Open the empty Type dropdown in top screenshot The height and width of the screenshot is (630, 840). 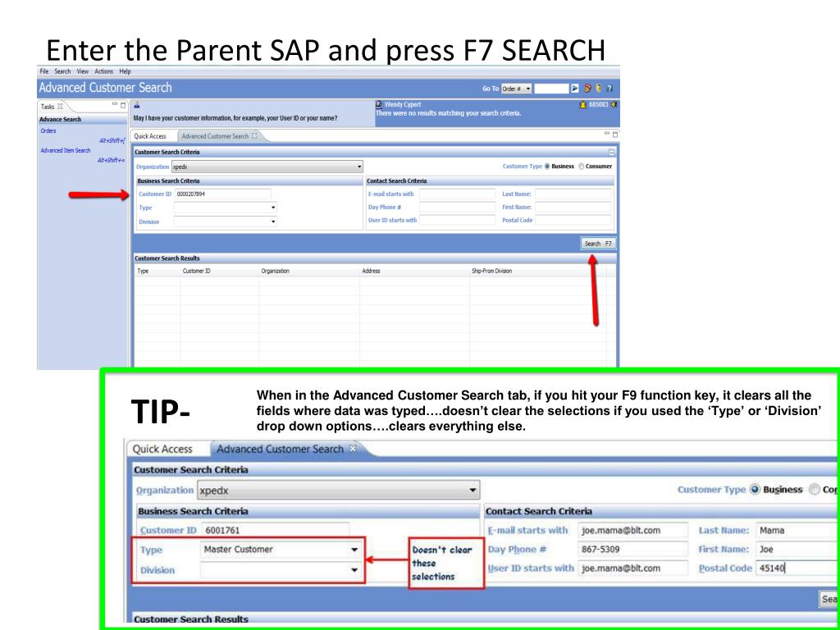coord(225,208)
